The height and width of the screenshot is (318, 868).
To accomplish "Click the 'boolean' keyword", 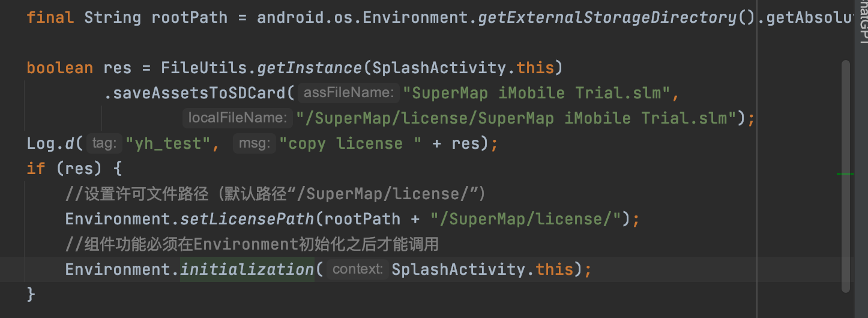I will point(60,68).
